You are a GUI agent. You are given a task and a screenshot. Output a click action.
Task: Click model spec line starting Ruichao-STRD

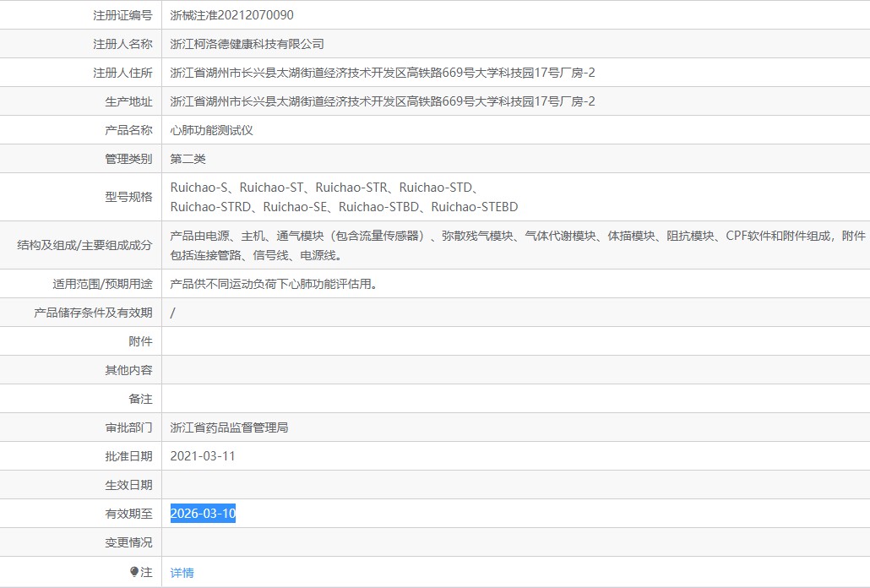coord(344,207)
